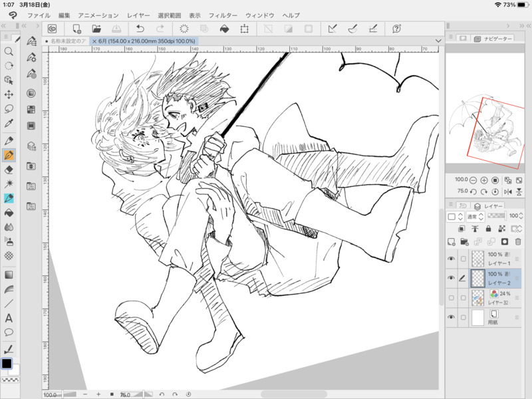
Task: Pick the transparent color checkered swatch
Action: [x=10, y=380]
